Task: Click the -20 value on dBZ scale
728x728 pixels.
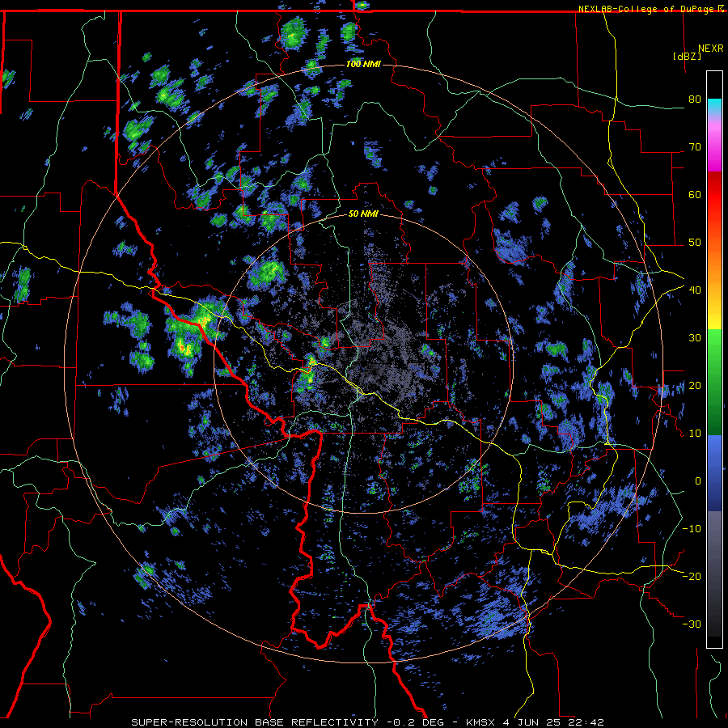Action: pos(692,577)
